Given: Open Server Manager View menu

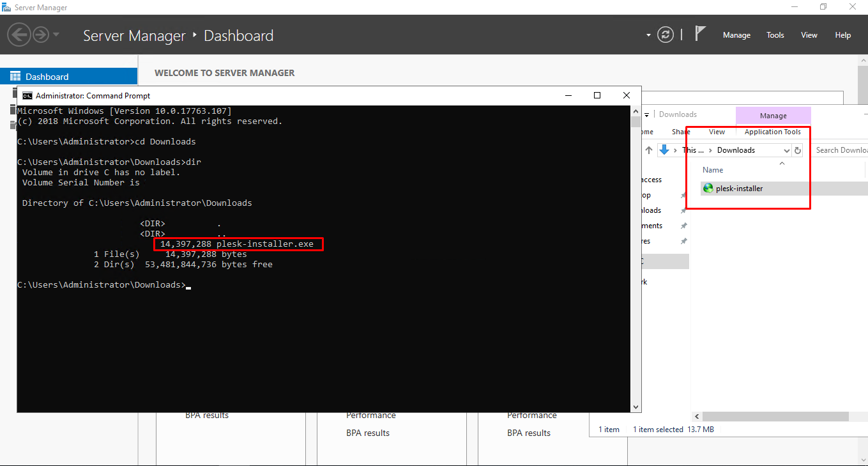Looking at the screenshot, I should tap(809, 35).
